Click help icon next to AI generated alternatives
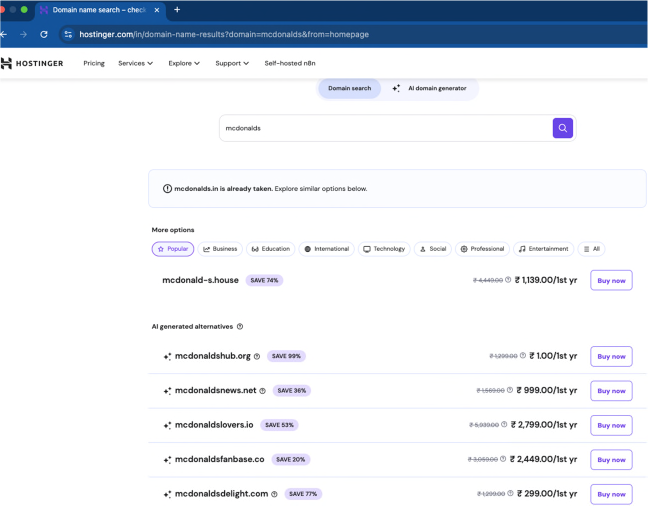This screenshot has width=648, height=506. [x=240, y=327]
